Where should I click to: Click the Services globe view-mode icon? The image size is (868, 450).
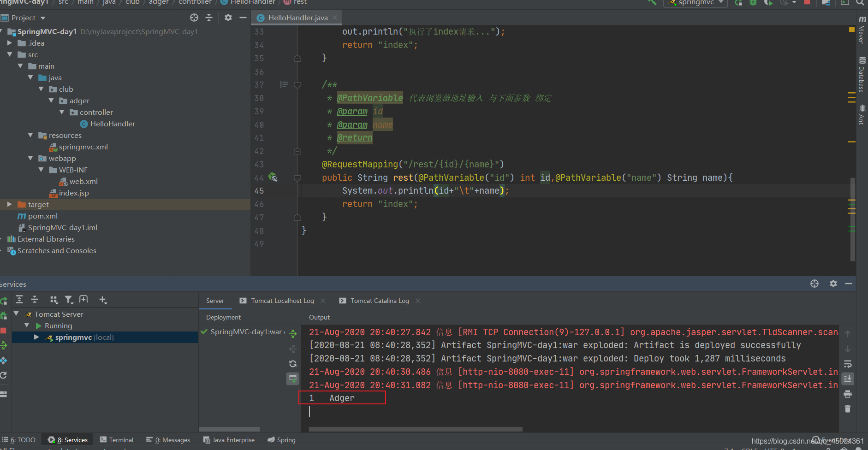814,284
